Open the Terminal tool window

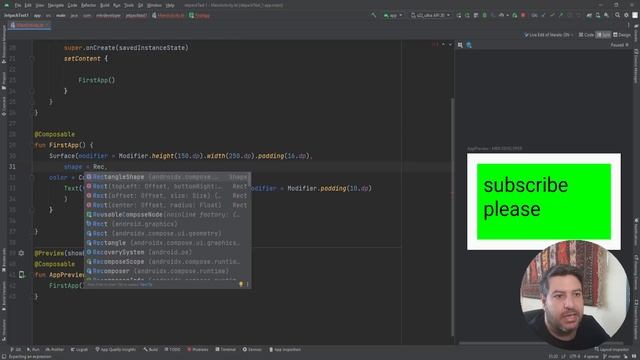(226, 349)
